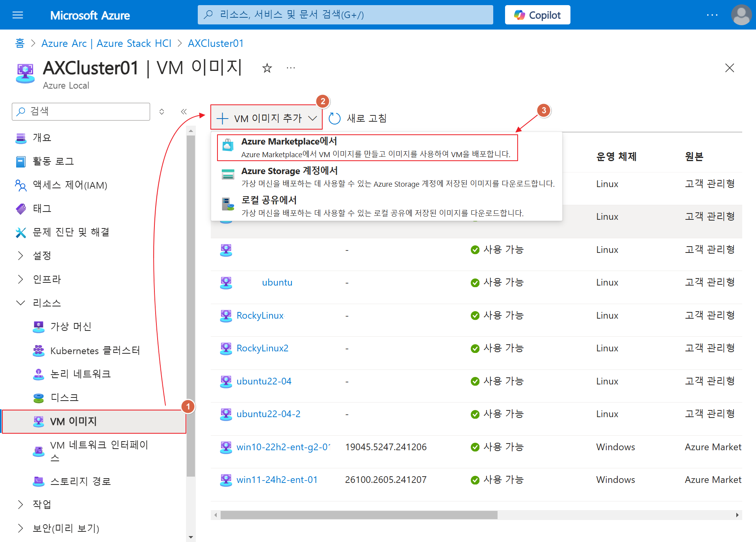The height and width of the screenshot is (542, 756).
Task: Favorite the page with the star icon
Action: click(267, 68)
